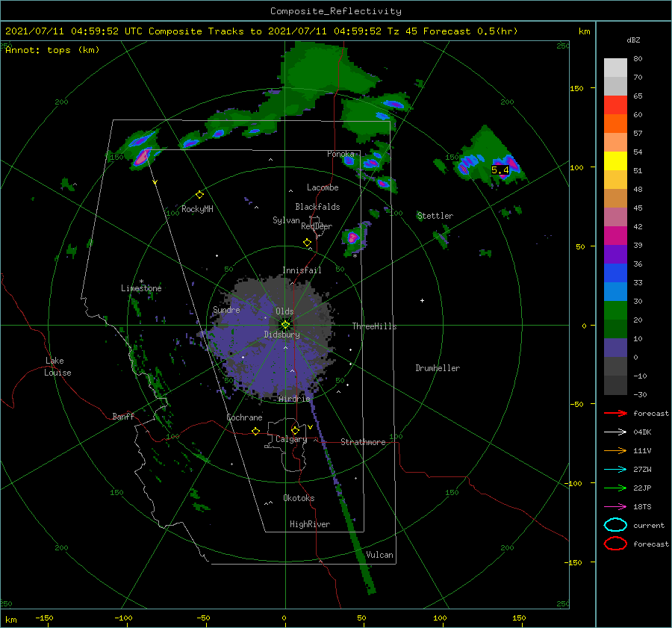Click the UTC Composite Tracks timestamp header
The height and width of the screenshot is (628, 672).
coord(261,31)
